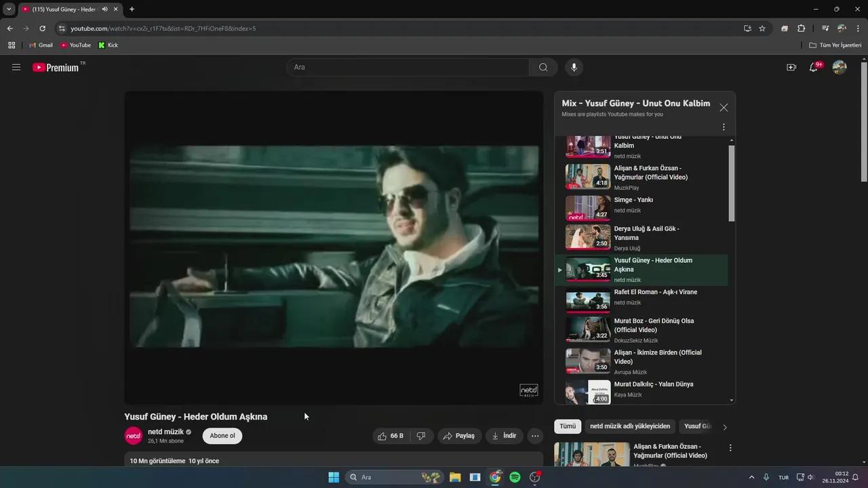Open the browser tab search dropdown

click(9, 9)
